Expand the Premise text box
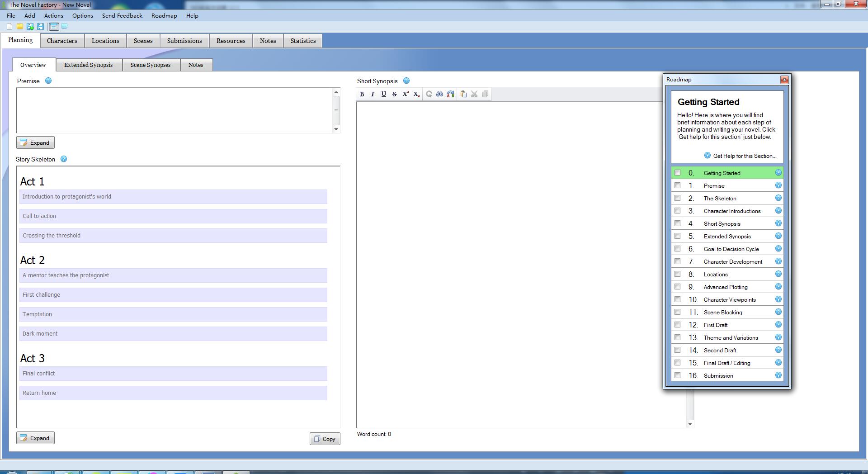Screen dimensions: 868x474 pos(35,143)
